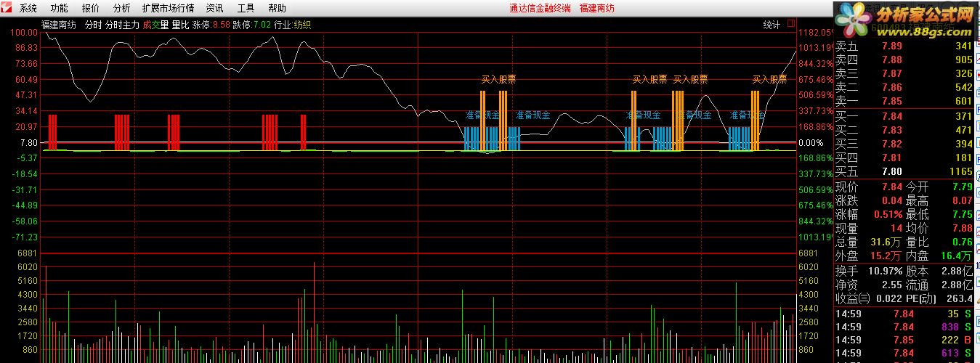Viewport: 980px width, 363px height.
Task: Click the 涨幅 value 0.51%
Action: [x=888, y=215]
